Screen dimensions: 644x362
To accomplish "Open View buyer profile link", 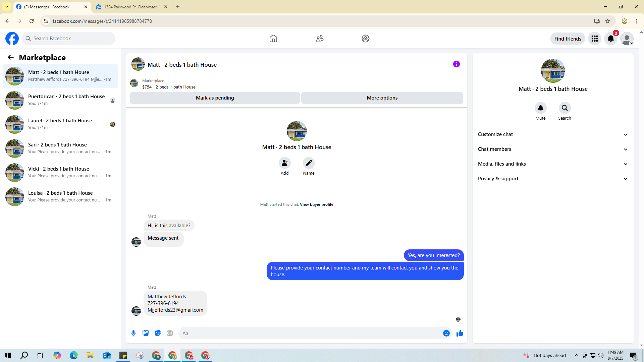I will pos(316,204).
